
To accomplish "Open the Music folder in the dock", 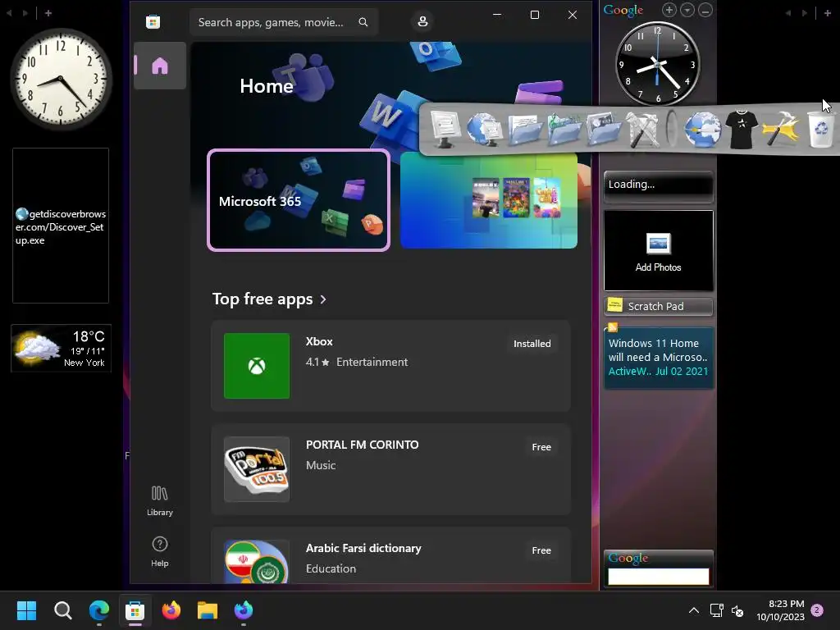I will 564,129.
